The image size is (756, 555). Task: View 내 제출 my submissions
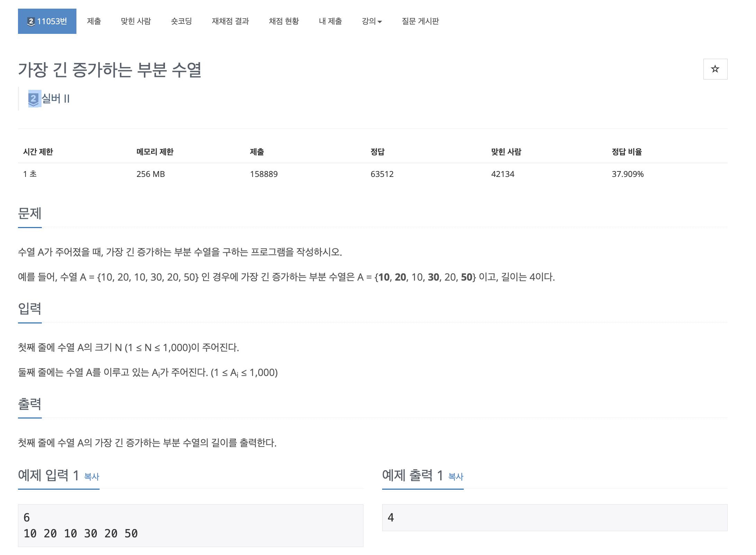pyautogui.click(x=330, y=21)
